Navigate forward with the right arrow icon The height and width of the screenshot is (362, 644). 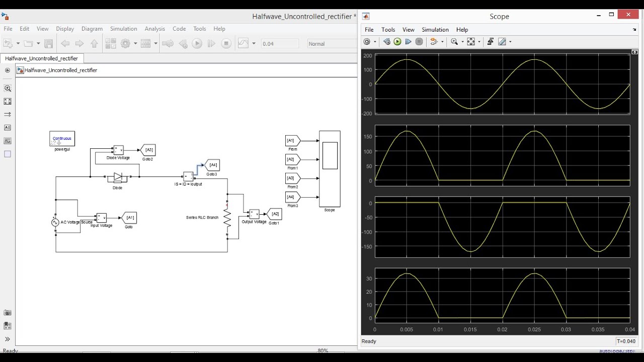point(79,44)
